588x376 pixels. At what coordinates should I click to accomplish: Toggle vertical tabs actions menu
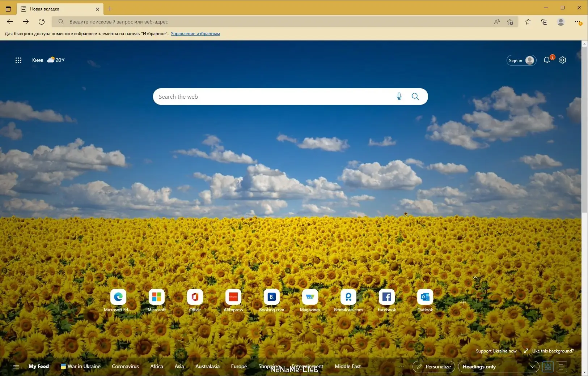(8, 9)
